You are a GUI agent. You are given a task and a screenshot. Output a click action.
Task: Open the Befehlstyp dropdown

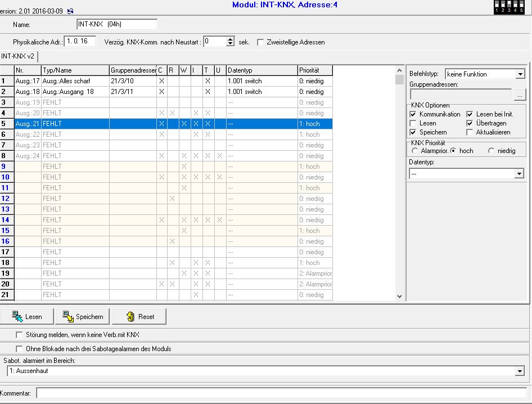520,74
